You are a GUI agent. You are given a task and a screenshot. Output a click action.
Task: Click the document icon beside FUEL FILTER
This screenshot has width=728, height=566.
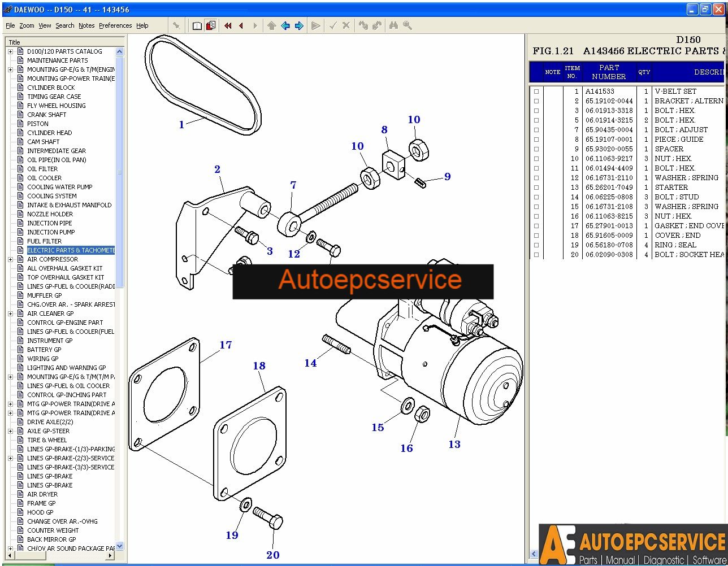(x=20, y=241)
